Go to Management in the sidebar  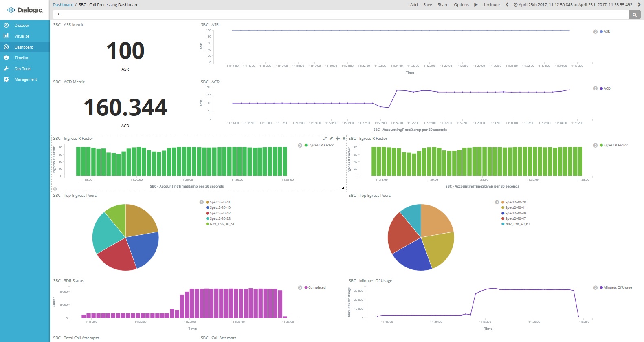point(26,79)
